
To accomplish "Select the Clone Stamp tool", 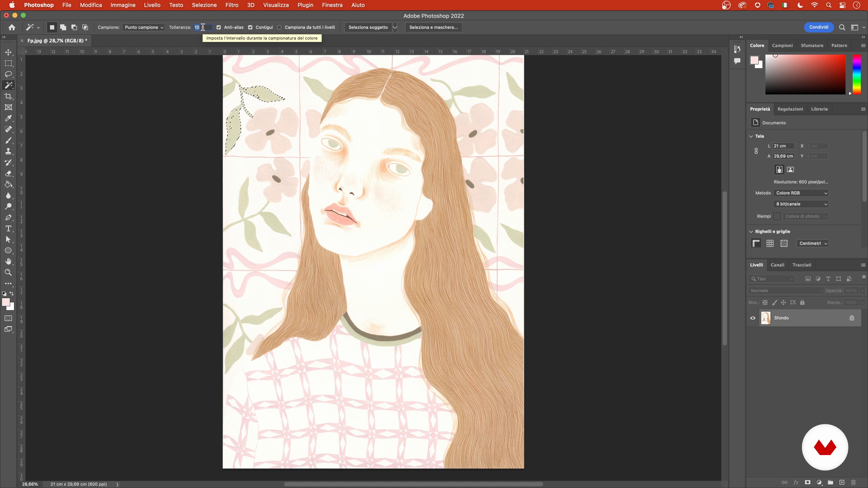I will [x=8, y=151].
